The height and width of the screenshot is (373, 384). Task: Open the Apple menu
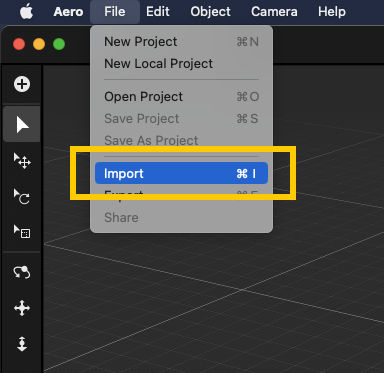click(26, 12)
